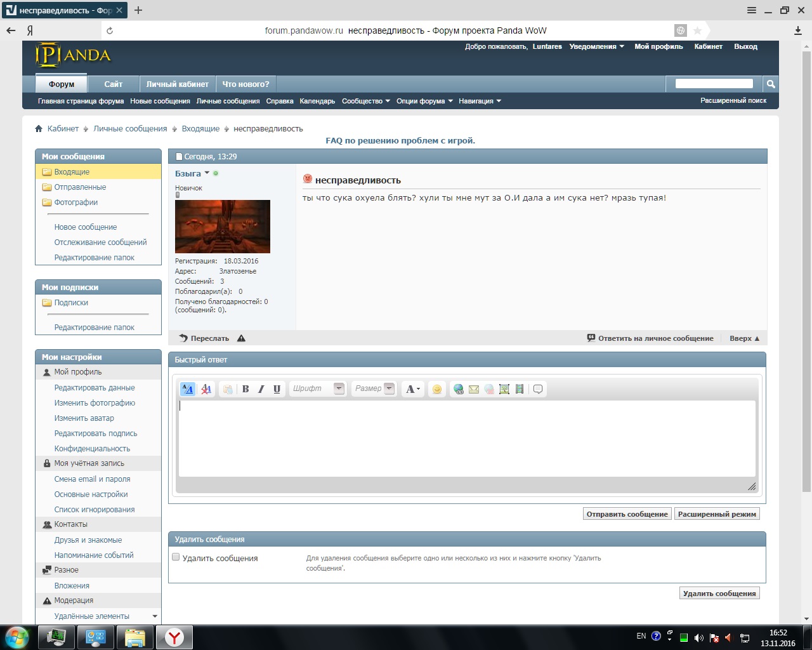Click the forum search input field
812x650 pixels.
tap(714, 84)
